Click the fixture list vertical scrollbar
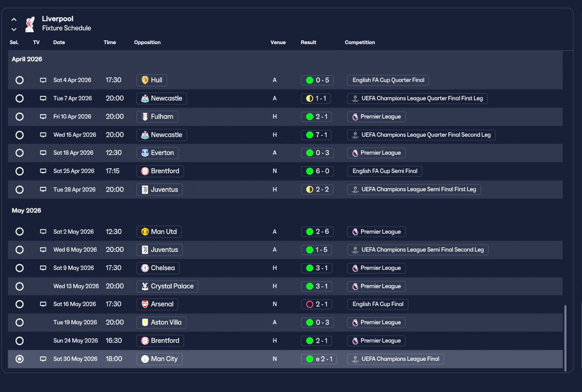This screenshot has height=392, width=582. click(x=566, y=337)
